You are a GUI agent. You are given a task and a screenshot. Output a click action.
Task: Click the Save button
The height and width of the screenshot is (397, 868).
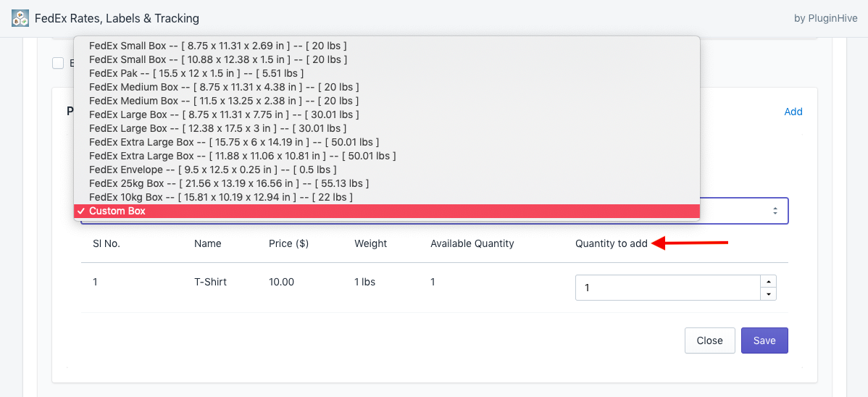point(764,340)
